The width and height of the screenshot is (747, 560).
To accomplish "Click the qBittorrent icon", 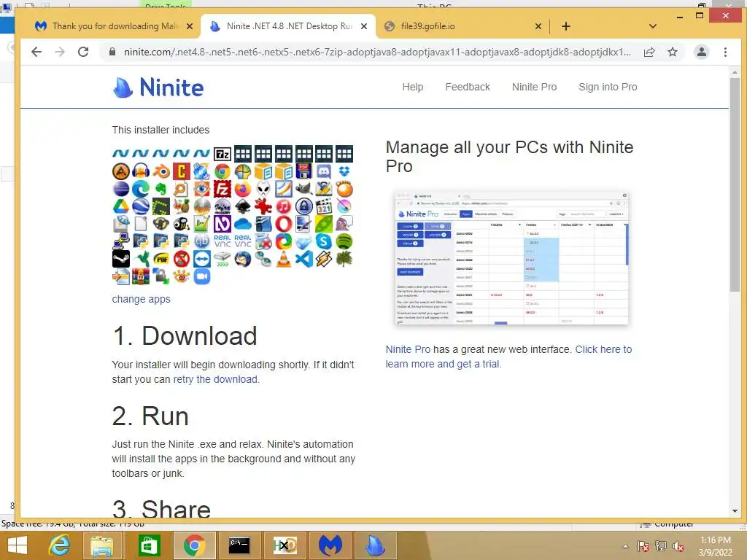I will pyautogui.click(x=202, y=241).
